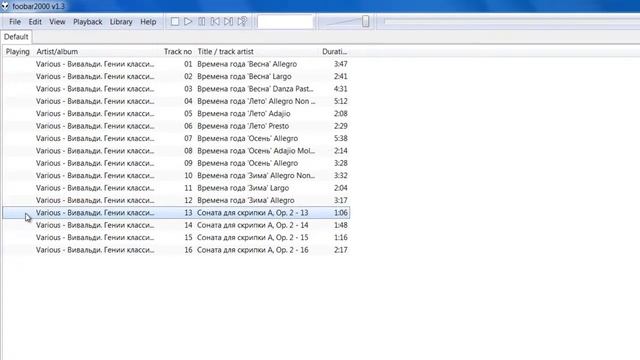Select track 01 'Весна' Allegro
The height and width of the screenshot is (360, 640).
coord(176,64)
